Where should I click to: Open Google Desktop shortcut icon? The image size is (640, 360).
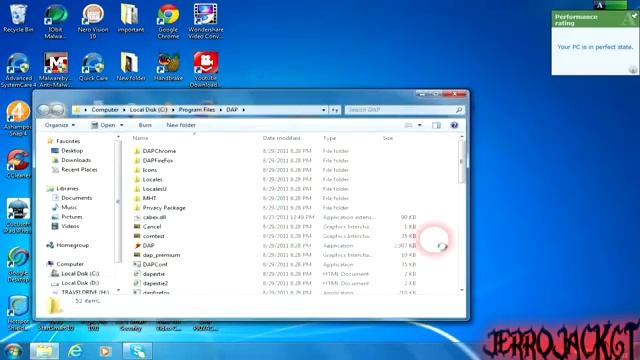18,265
